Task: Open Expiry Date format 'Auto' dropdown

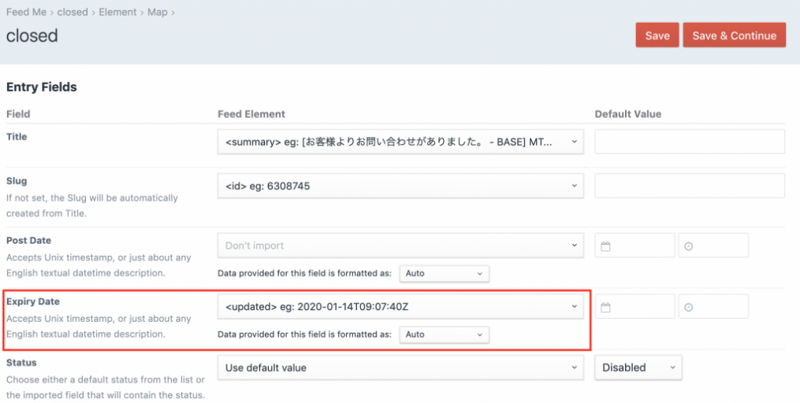Action: click(444, 334)
